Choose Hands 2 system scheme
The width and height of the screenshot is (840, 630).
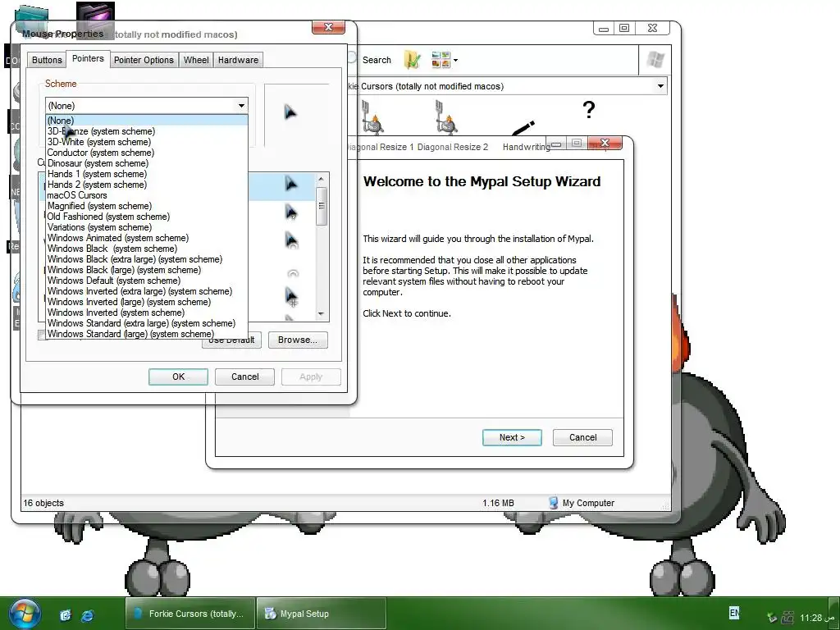click(x=147, y=185)
